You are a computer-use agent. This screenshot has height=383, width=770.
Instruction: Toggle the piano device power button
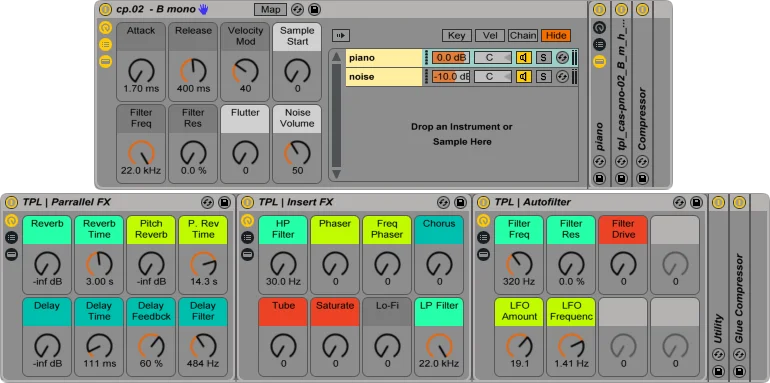click(x=599, y=9)
